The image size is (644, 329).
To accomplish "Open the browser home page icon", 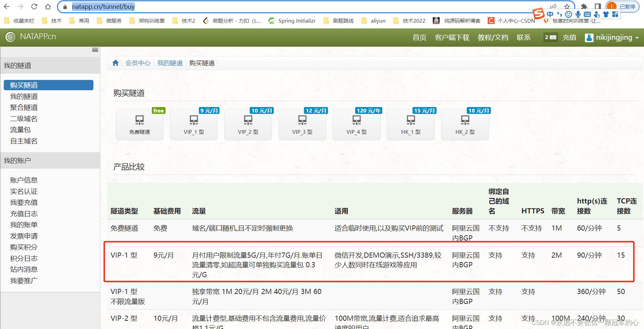I will (48, 7).
